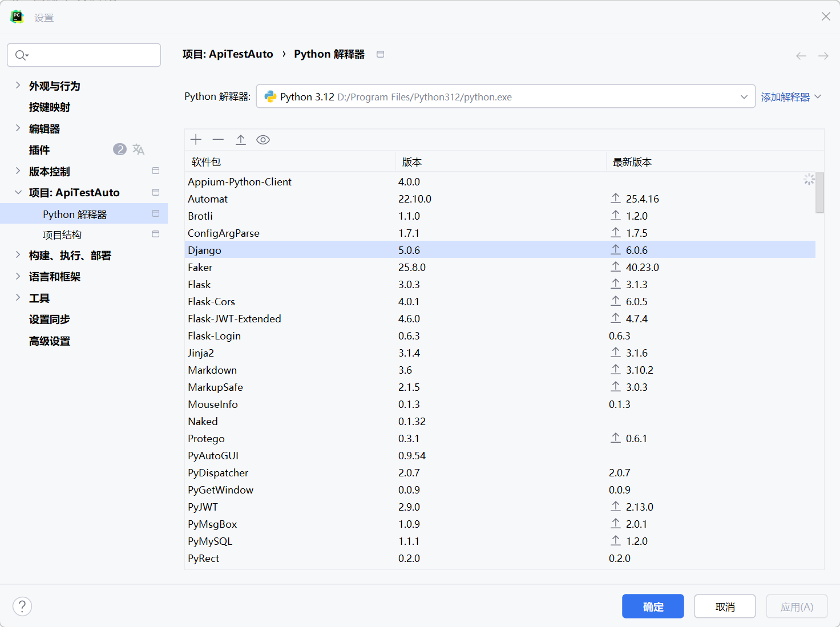The width and height of the screenshot is (840, 627).
Task: Click the upgrade package arrow icon
Action: click(241, 140)
